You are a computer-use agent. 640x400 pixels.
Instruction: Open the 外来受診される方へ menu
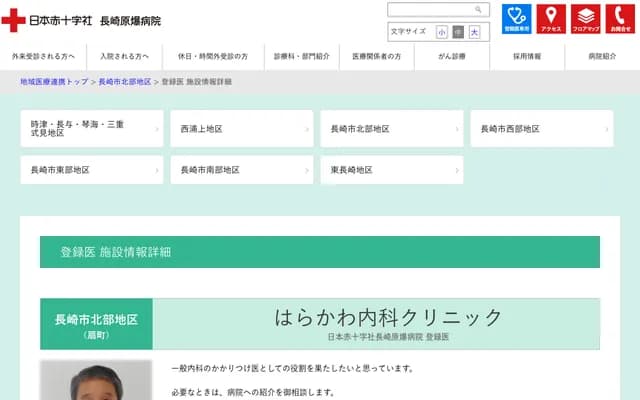pos(44,57)
